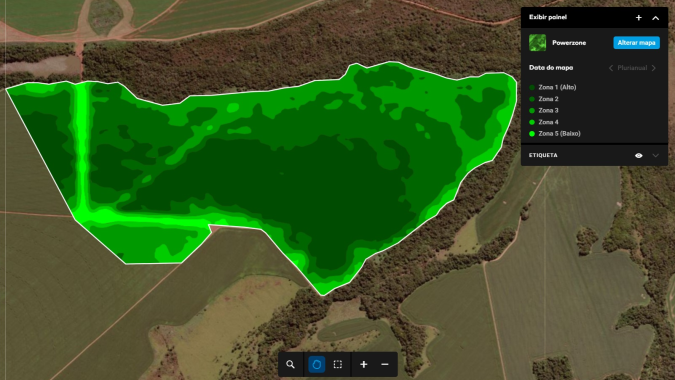Select the Plurianual date label
The width and height of the screenshot is (675, 380).
tap(632, 68)
